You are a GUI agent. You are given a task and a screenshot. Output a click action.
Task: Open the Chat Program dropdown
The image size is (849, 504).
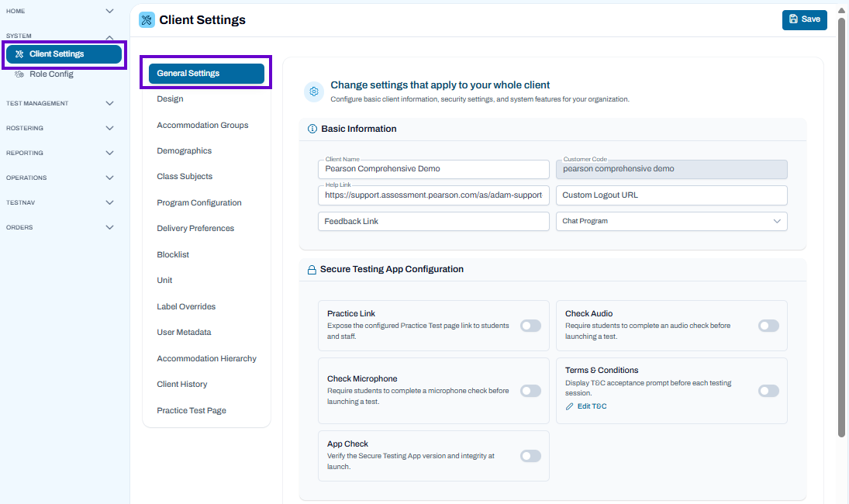click(671, 222)
